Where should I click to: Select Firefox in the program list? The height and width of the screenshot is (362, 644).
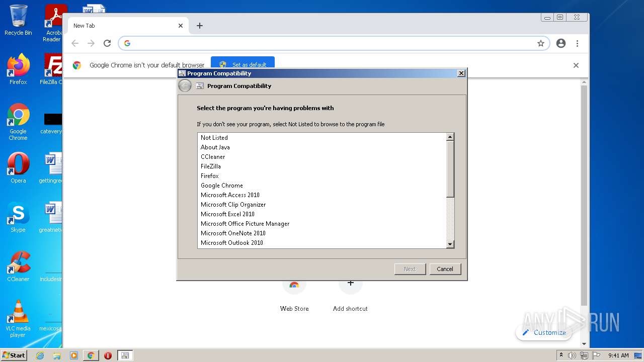point(322,176)
